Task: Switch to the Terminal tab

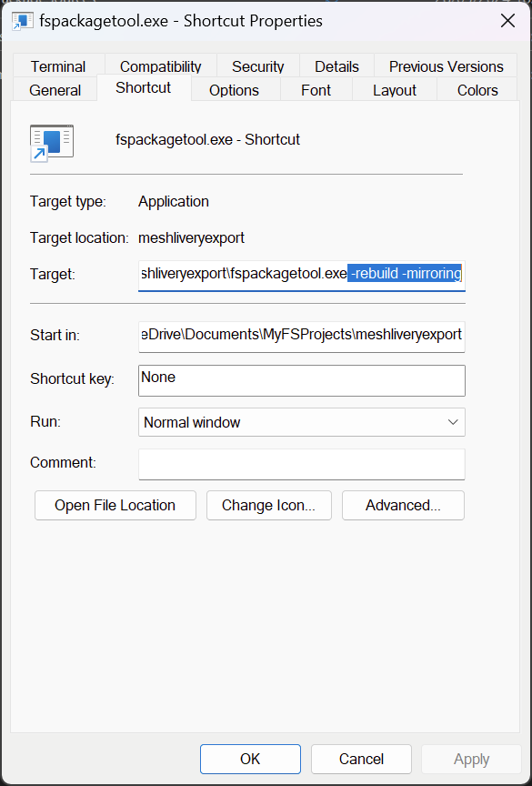Action: pos(58,66)
